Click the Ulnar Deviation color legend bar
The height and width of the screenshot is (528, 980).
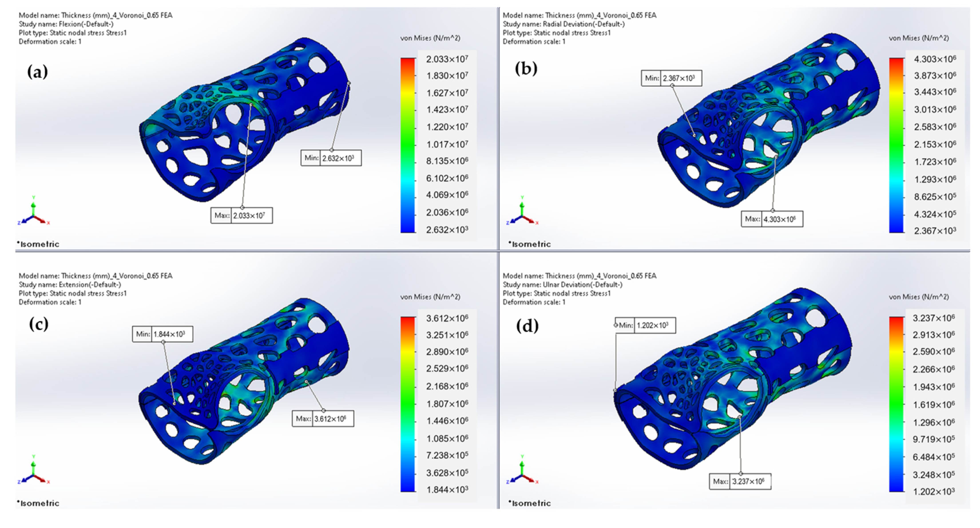pos(896,404)
